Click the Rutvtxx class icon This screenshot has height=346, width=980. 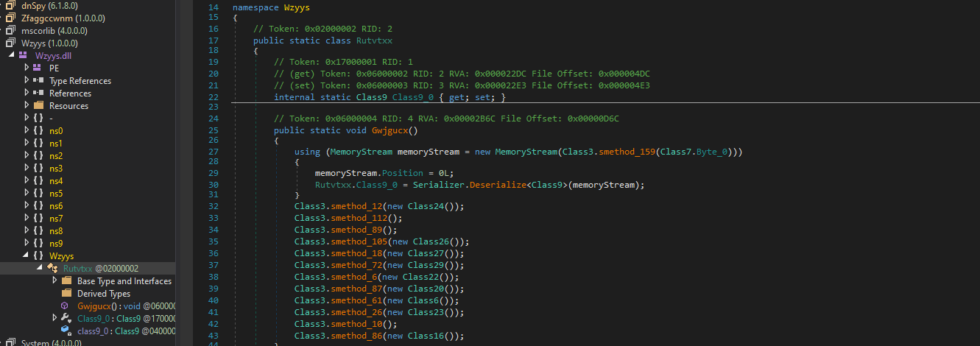click(x=52, y=268)
